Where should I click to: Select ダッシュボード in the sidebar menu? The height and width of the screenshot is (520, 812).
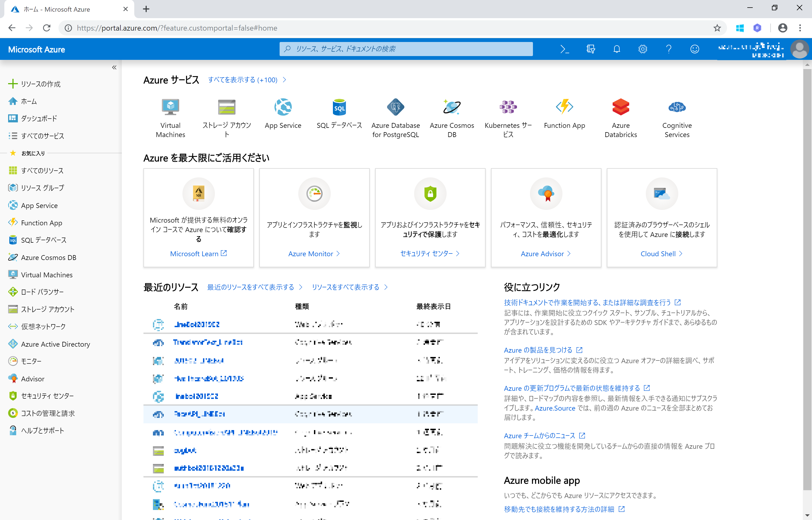tap(38, 118)
